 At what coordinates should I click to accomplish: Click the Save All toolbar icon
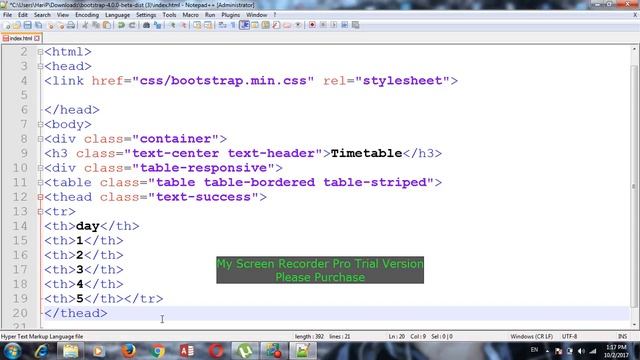[38, 25]
